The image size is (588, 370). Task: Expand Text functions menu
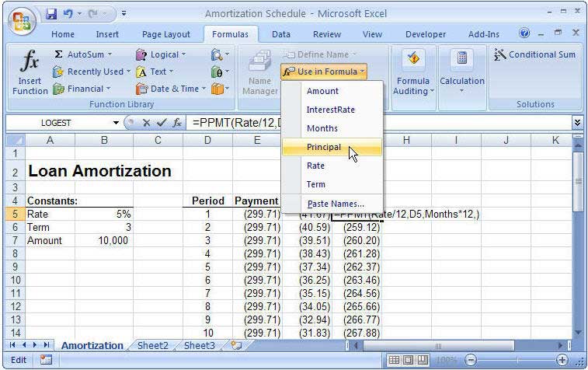point(155,72)
